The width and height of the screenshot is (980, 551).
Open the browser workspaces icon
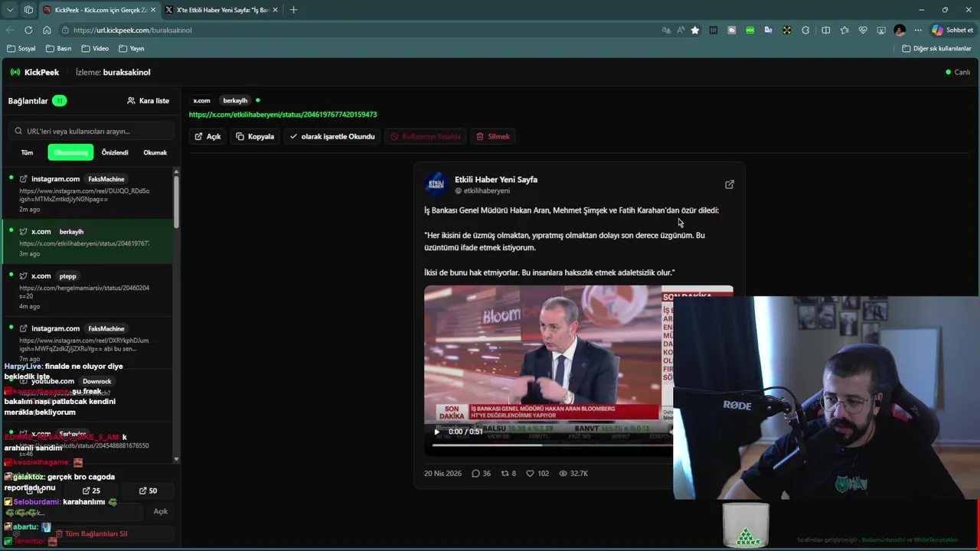point(28,10)
